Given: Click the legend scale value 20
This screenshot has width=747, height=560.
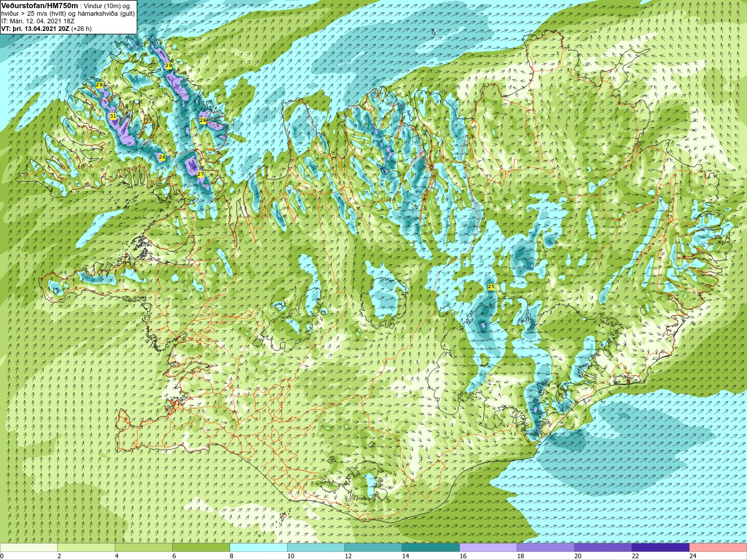Looking at the screenshot, I should coord(578,556).
